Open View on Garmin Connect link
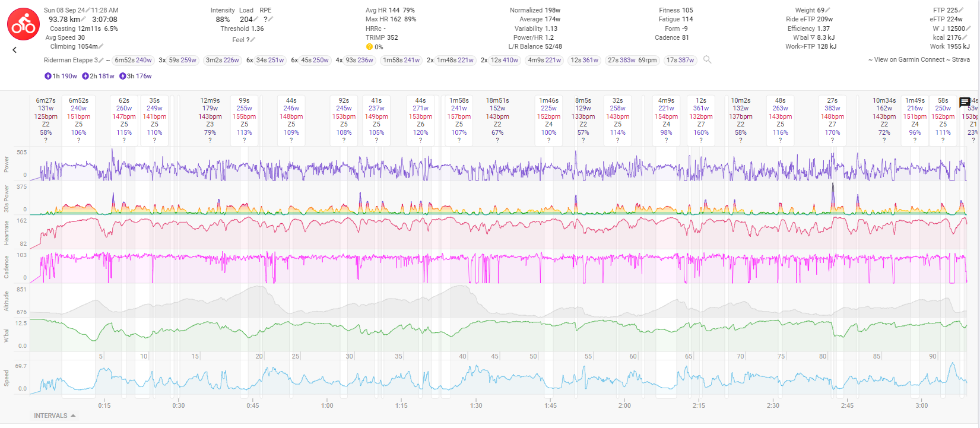 pyautogui.click(x=909, y=59)
